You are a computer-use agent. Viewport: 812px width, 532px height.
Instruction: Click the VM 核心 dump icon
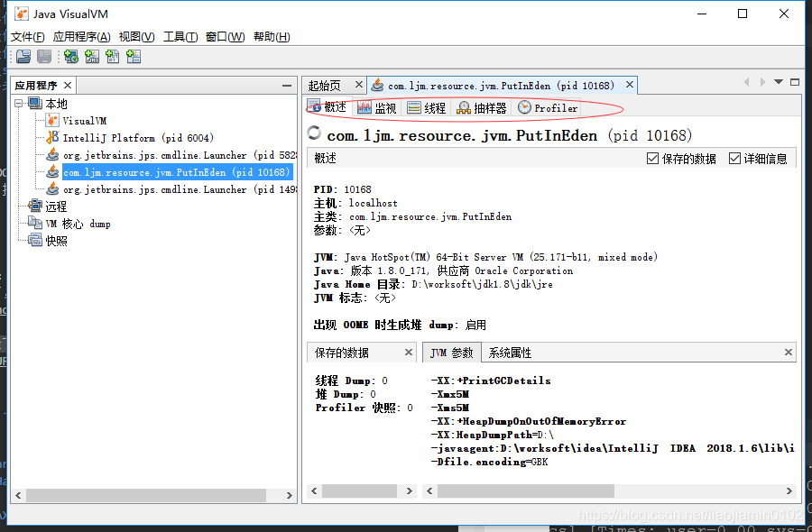35,223
